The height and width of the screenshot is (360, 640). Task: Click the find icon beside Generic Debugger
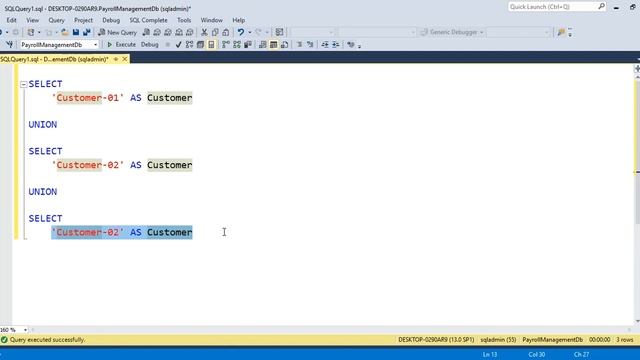click(561, 32)
